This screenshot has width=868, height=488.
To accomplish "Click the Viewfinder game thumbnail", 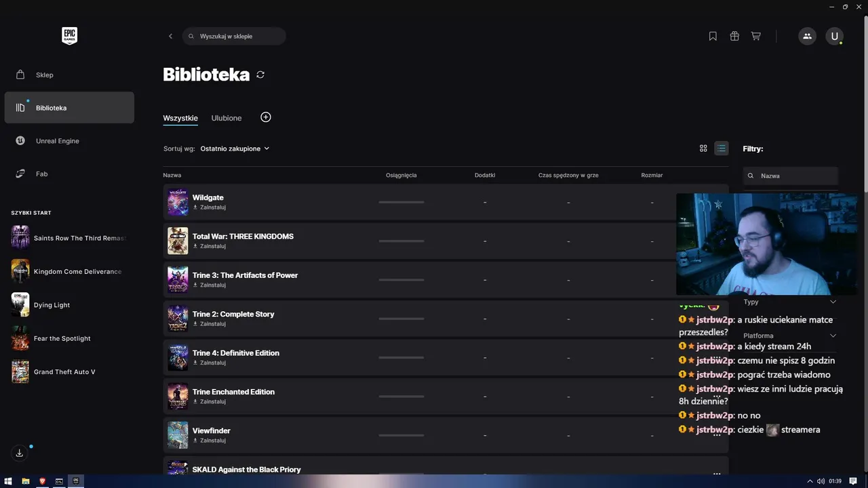I will tap(178, 435).
